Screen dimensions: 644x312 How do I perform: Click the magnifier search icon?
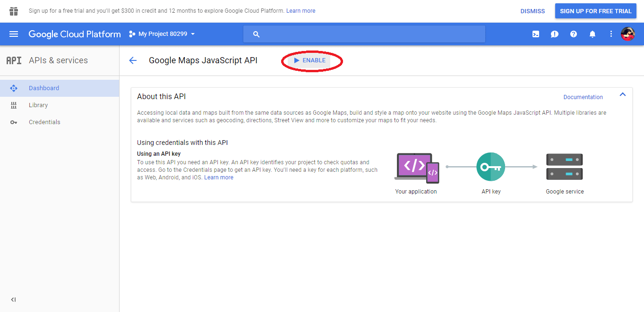257,34
